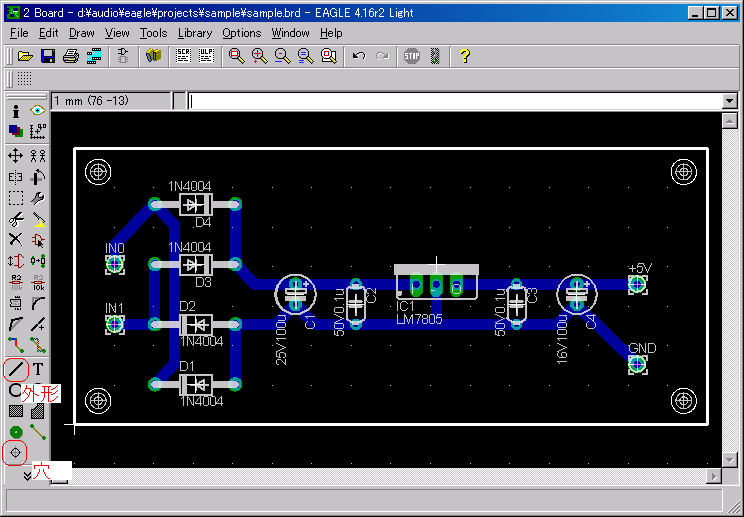
Task: Zoom out of the board
Action: (x=283, y=56)
